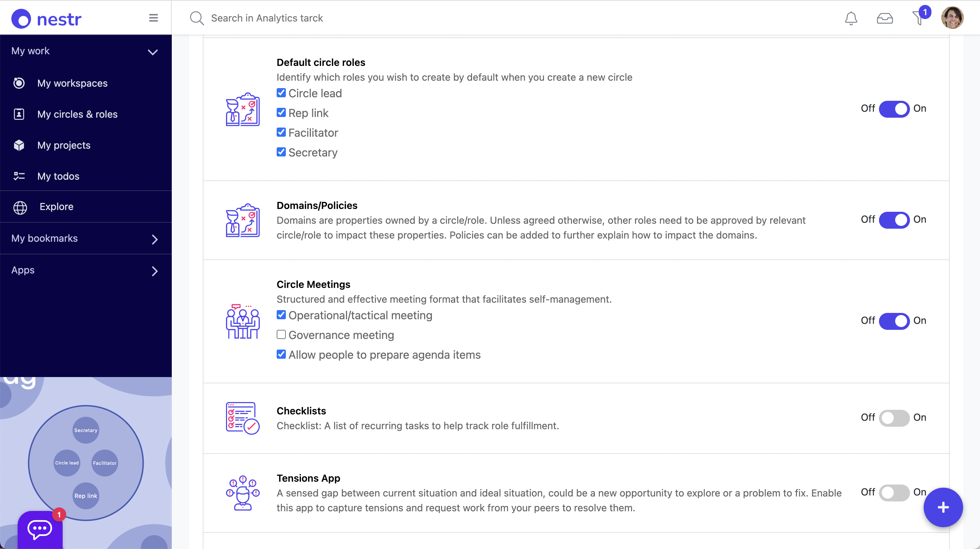980x549 pixels.
Task: Open the inbox tray icon
Action: click(885, 18)
